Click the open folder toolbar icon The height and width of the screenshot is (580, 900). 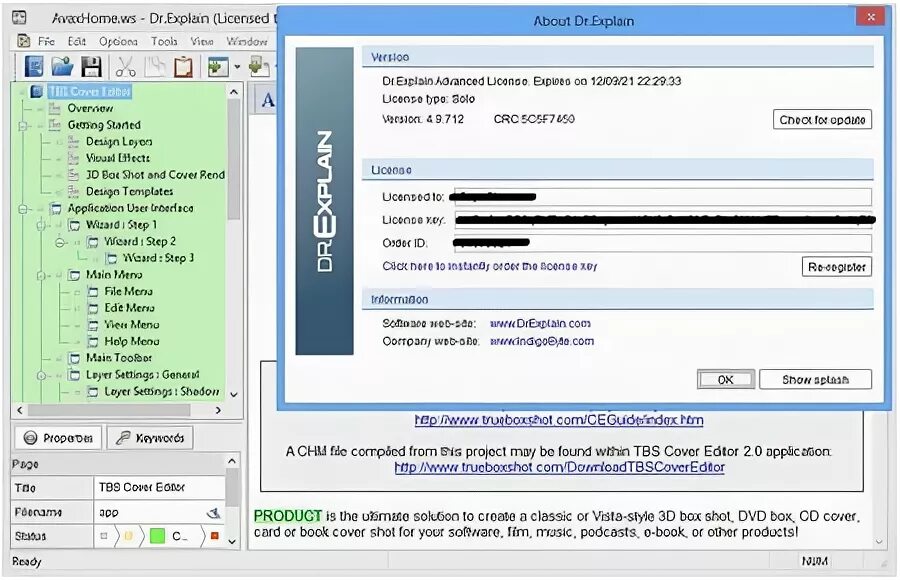(62, 67)
